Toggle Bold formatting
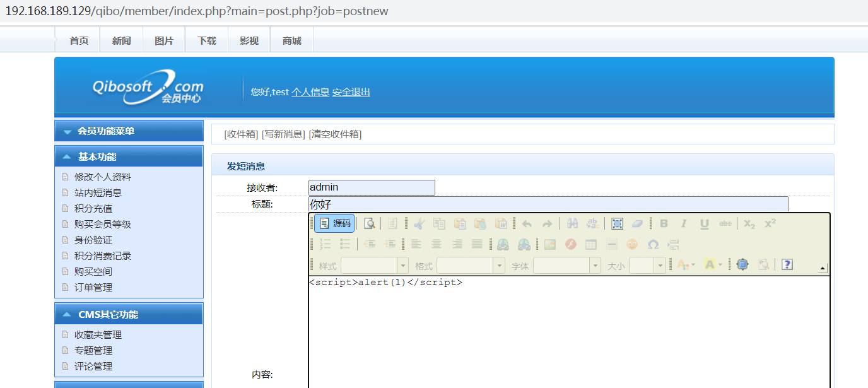Image resolution: width=868 pixels, height=388 pixels. [664, 223]
